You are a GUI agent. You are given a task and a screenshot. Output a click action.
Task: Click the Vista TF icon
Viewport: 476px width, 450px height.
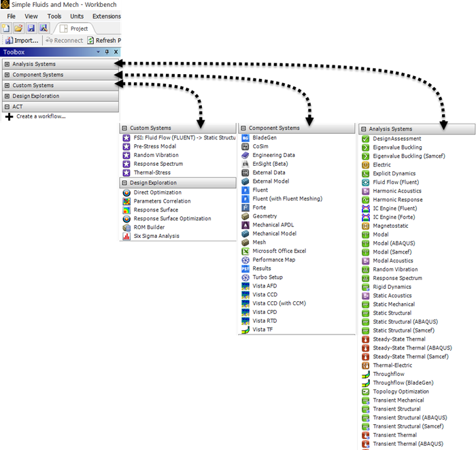[x=245, y=330]
